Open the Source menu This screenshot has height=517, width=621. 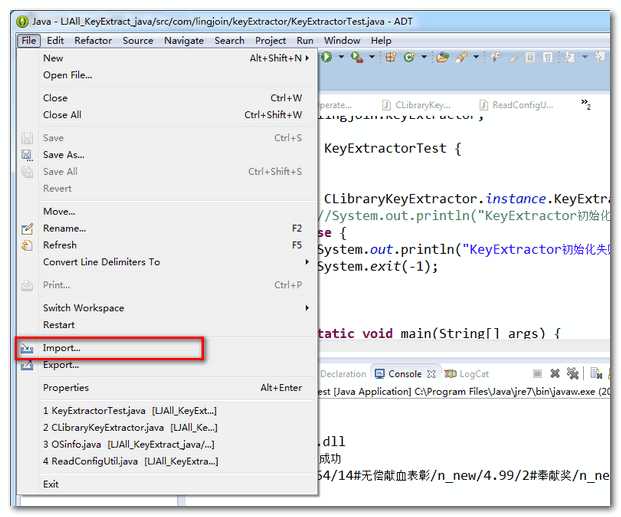click(138, 40)
